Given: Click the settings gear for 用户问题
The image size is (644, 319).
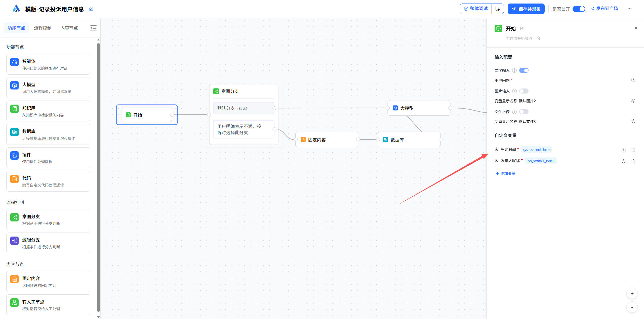Looking at the screenshot, I should [x=633, y=80].
